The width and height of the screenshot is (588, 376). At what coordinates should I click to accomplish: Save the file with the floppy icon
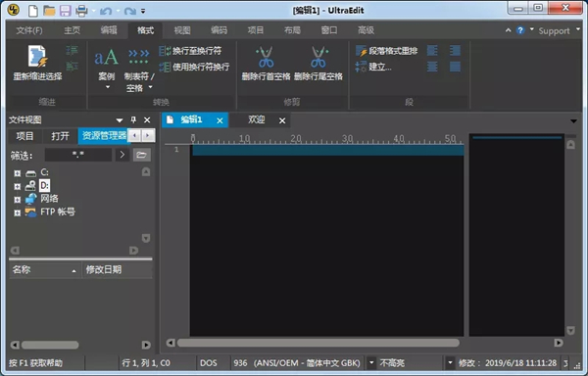(66, 11)
